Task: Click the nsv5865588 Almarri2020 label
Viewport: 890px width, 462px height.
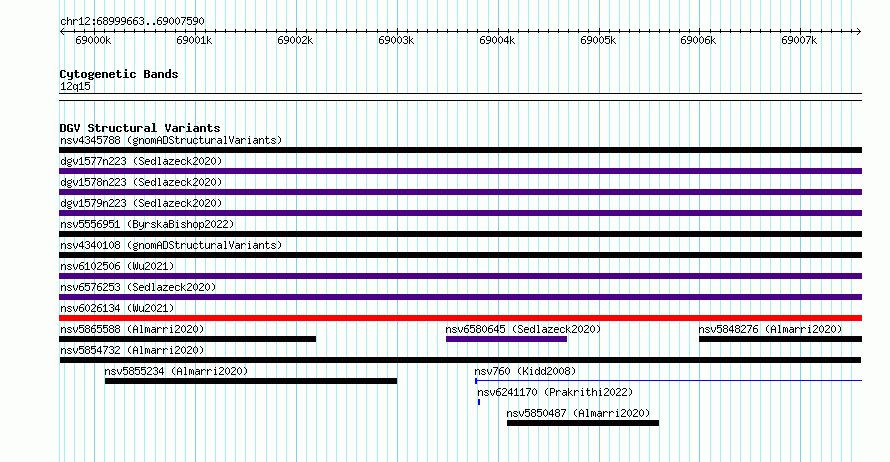Action: pyautogui.click(x=132, y=329)
